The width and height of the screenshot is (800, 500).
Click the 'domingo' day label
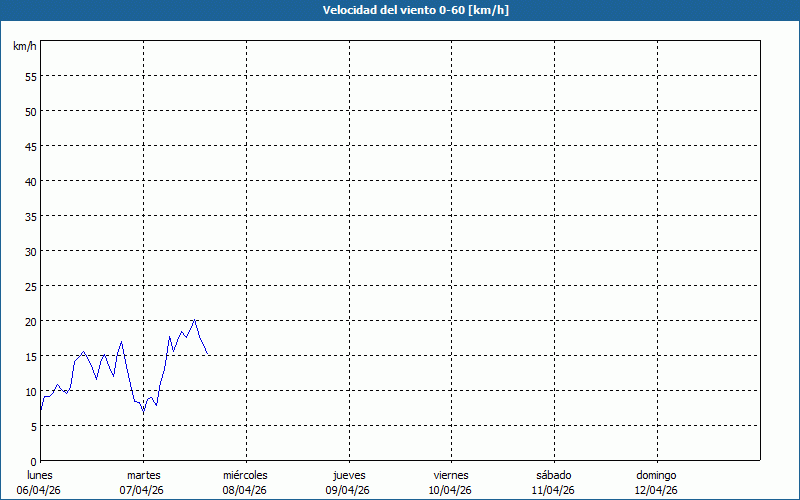tap(656, 475)
